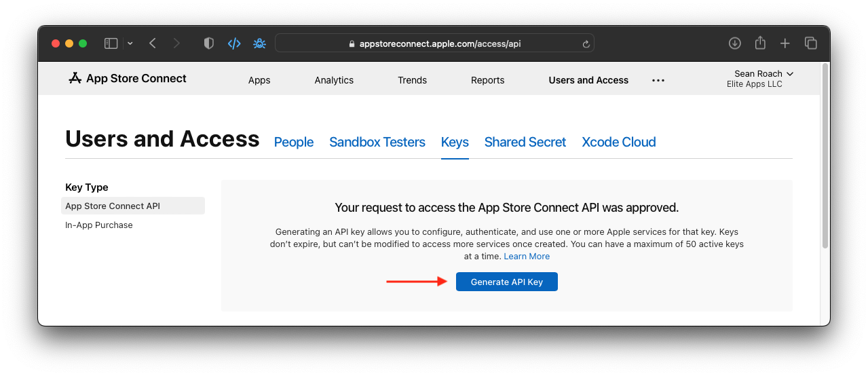
Task: Click the Key Type sidebar label
Action: click(x=87, y=187)
